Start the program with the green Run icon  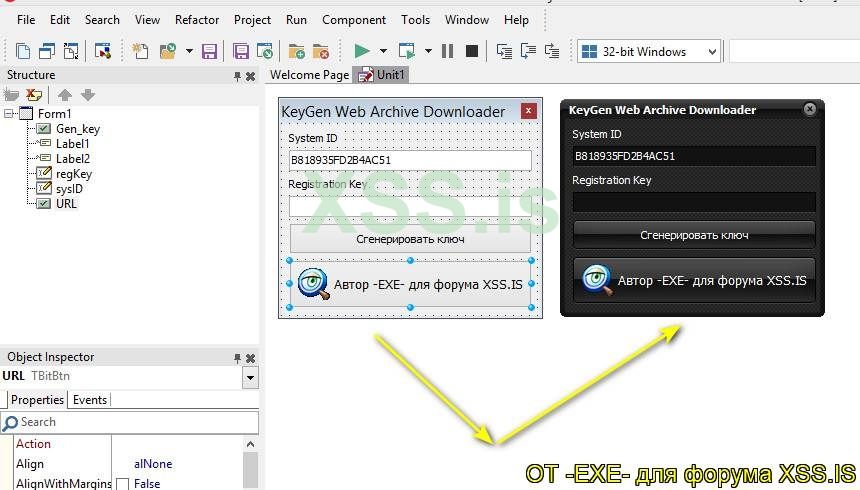(x=361, y=52)
